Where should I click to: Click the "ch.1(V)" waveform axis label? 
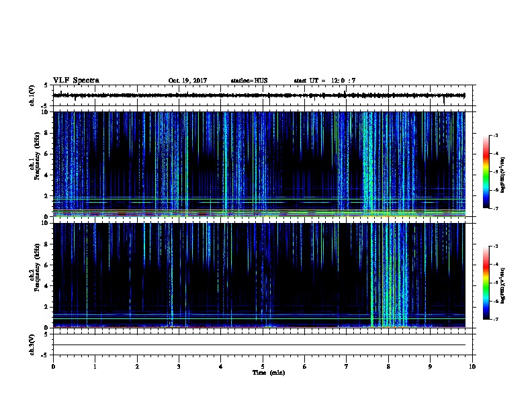[x=32, y=95]
